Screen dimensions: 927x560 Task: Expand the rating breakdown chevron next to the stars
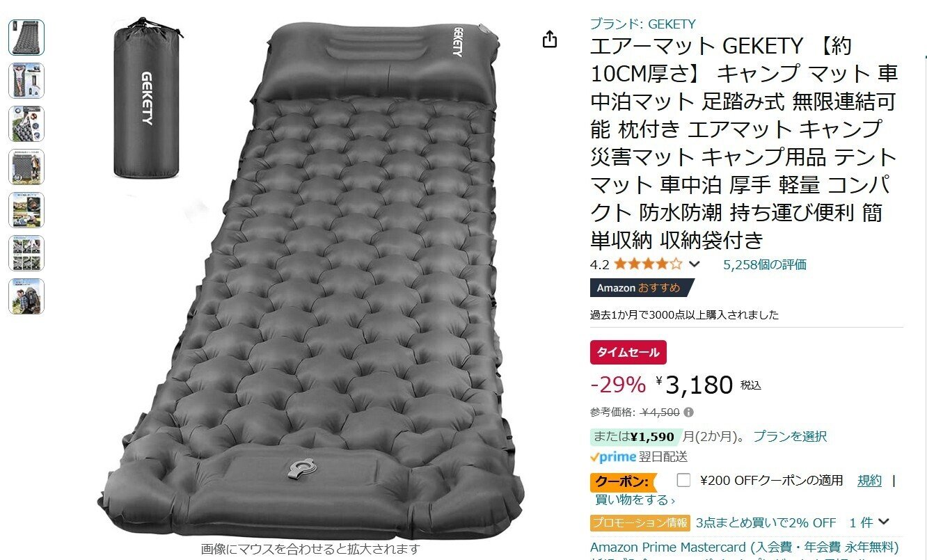click(x=694, y=264)
